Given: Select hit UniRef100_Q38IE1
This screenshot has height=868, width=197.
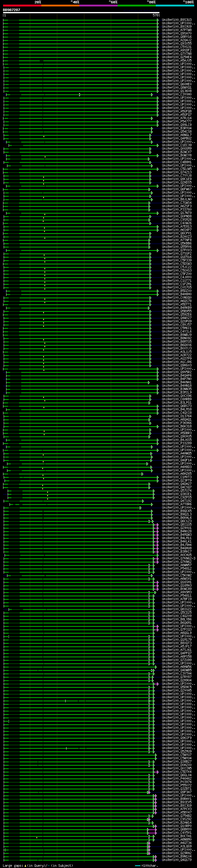Looking at the screenshot, I should point(177,494).
